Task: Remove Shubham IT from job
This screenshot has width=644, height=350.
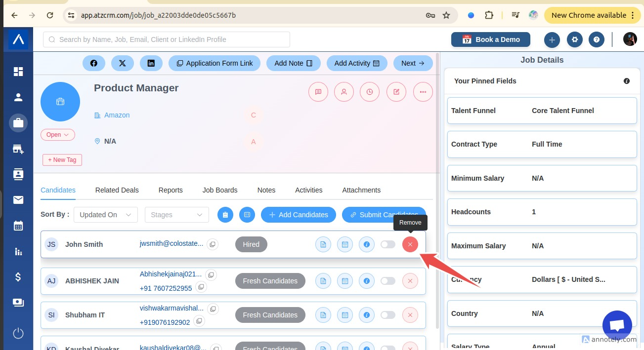Action: (x=410, y=315)
